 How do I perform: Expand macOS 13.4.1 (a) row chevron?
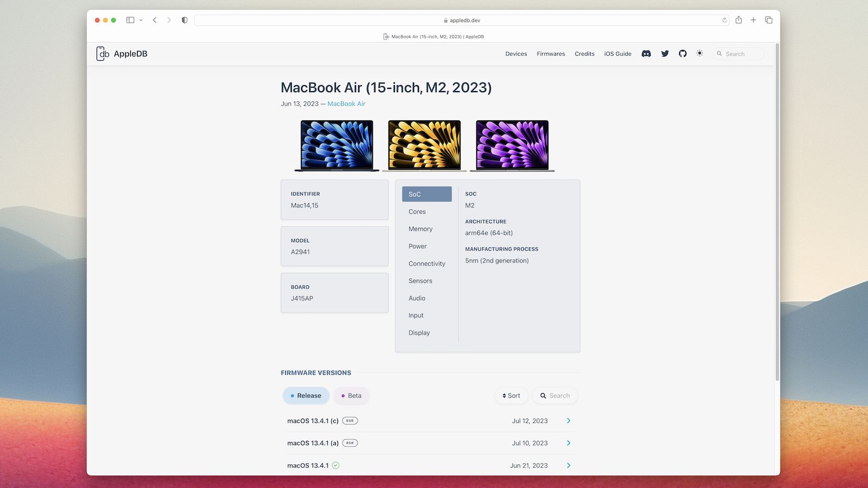coord(569,443)
